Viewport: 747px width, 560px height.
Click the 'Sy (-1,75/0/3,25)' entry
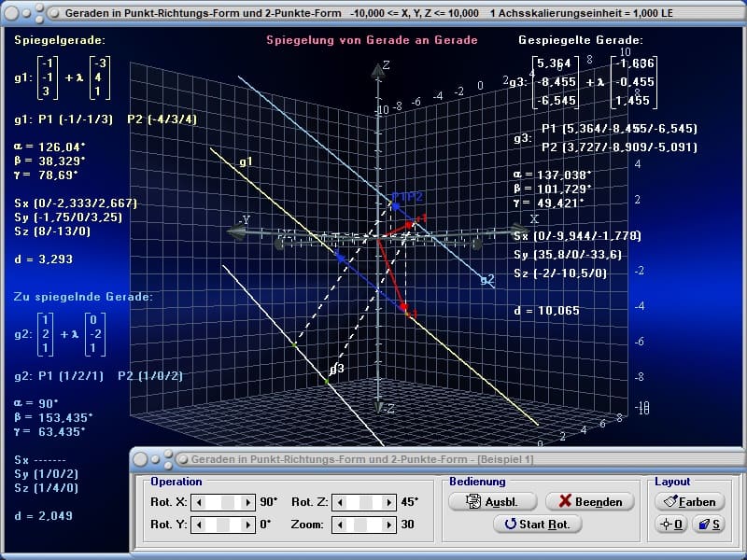pyautogui.click(x=68, y=217)
